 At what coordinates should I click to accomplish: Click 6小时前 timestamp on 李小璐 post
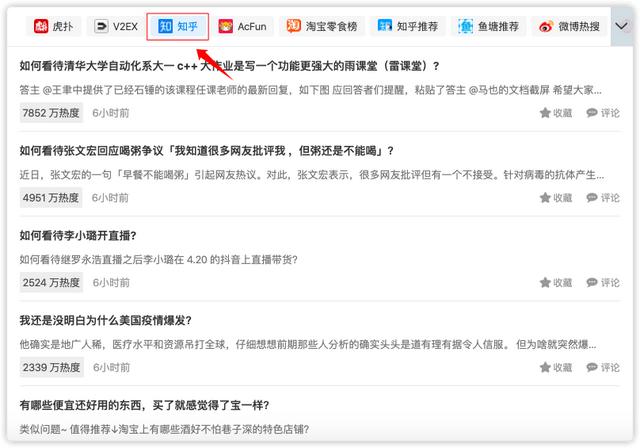click(111, 283)
